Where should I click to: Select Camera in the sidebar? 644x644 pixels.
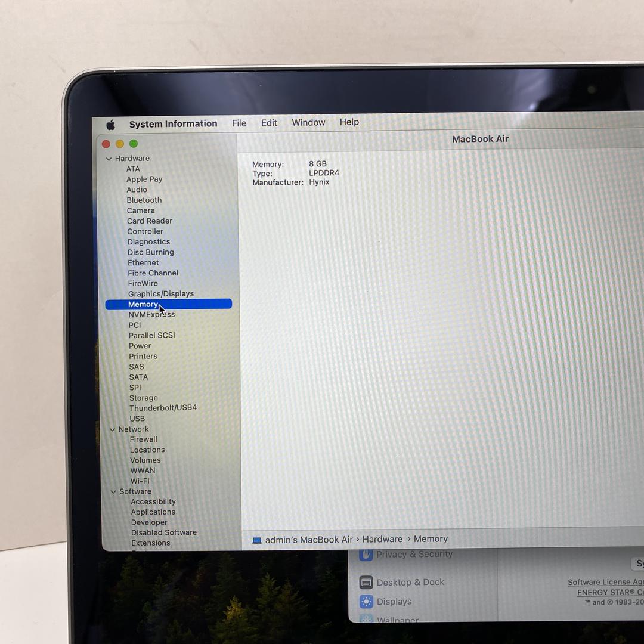[141, 210]
